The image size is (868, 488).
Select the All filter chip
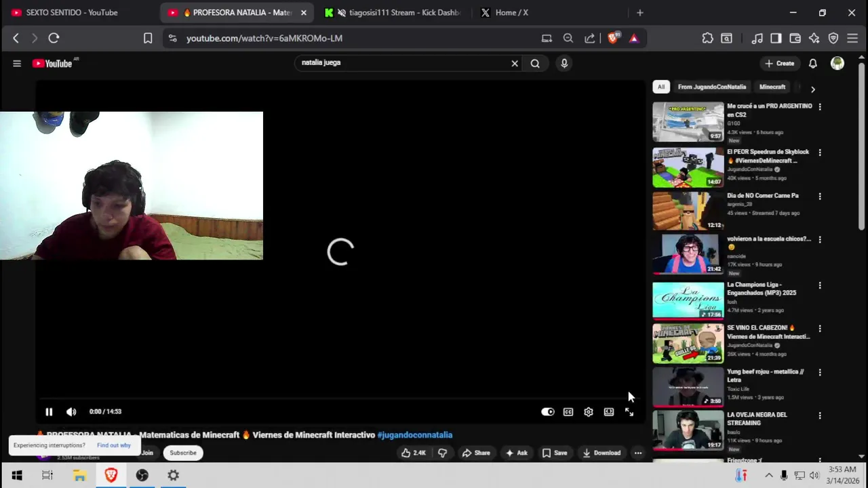pos(661,87)
